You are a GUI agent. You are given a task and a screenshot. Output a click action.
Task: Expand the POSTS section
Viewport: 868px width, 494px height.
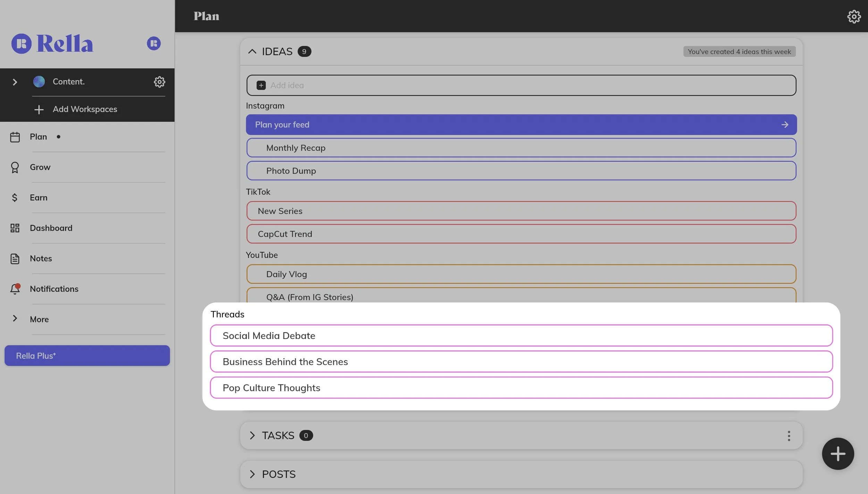point(252,475)
